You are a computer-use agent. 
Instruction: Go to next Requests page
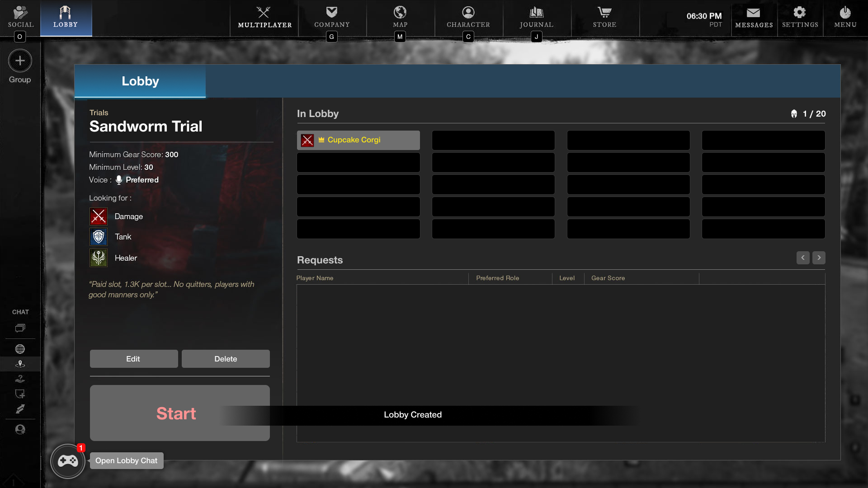[x=819, y=258]
